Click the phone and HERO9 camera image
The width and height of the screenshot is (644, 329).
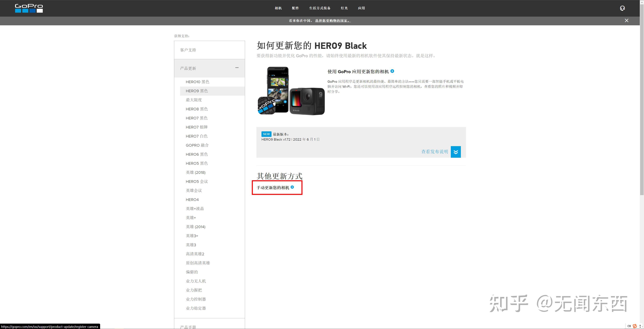point(291,91)
